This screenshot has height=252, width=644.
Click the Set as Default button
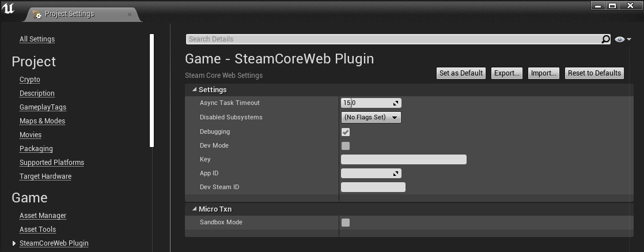tap(461, 73)
